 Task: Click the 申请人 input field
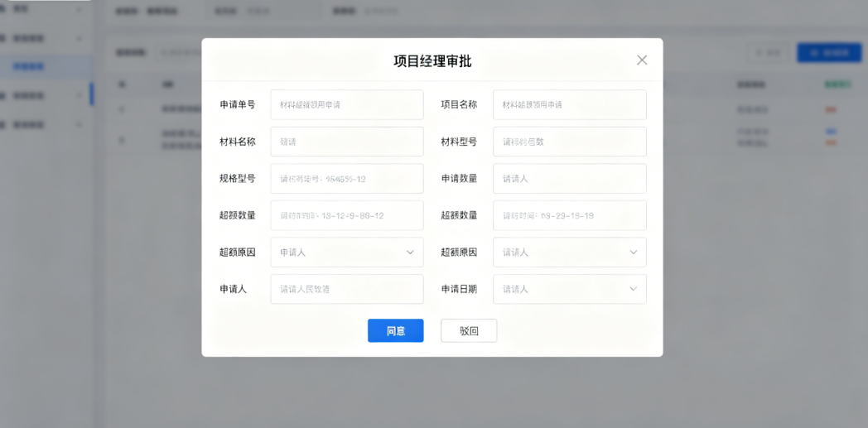[x=346, y=289]
